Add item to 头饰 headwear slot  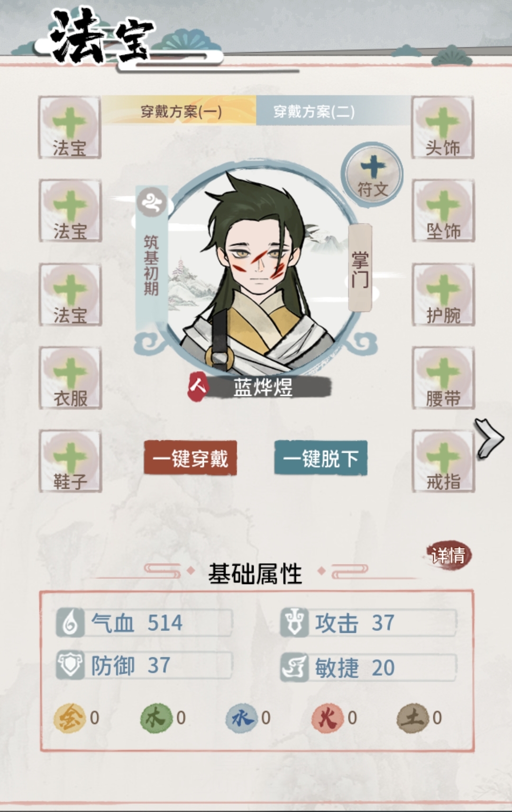(443, 128)
